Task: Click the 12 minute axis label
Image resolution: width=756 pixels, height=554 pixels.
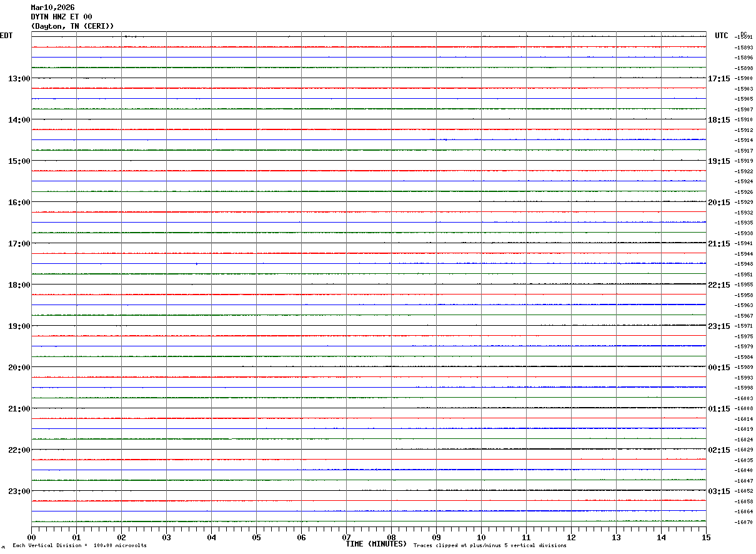Action: 572,537
